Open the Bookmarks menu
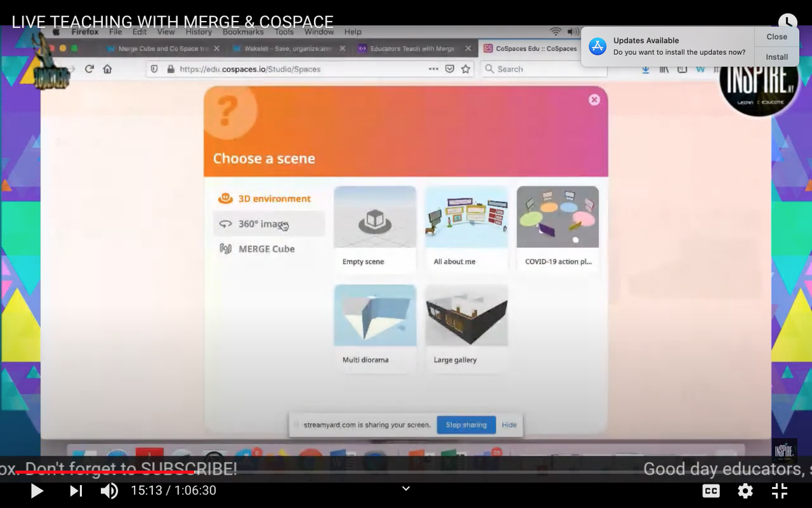 point(243,32)
